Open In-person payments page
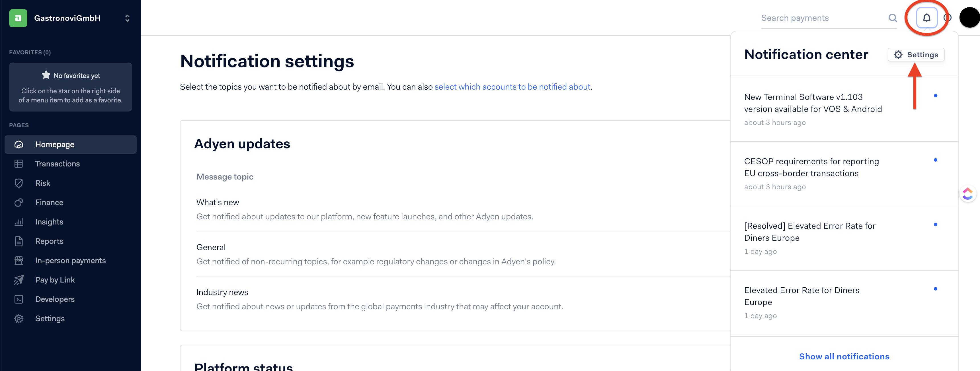980x371 pixels. click(70, 261)
